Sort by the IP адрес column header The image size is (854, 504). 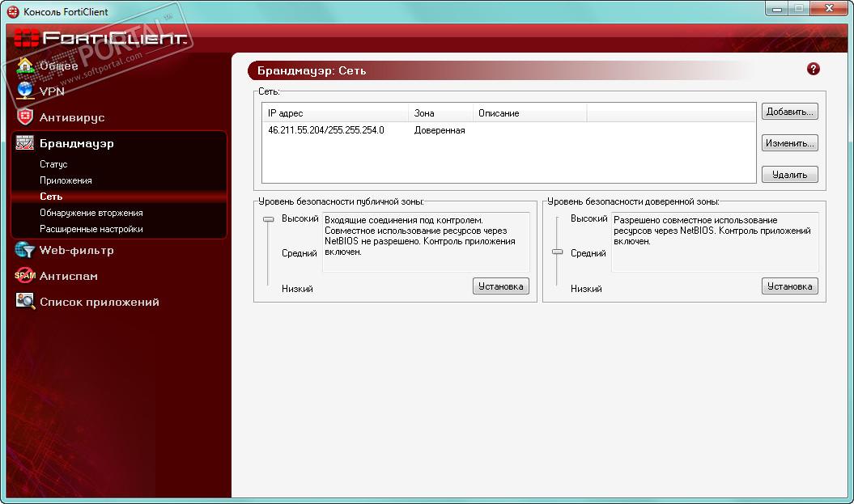tap(335, 113)
